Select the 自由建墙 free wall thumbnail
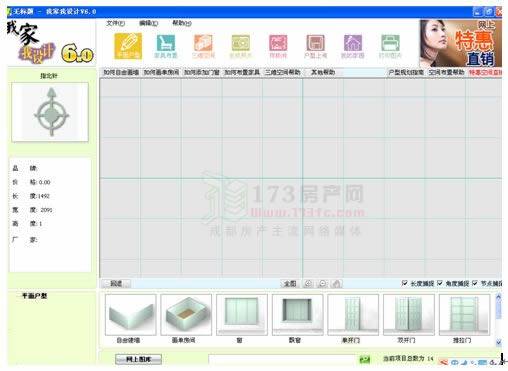 130,315
